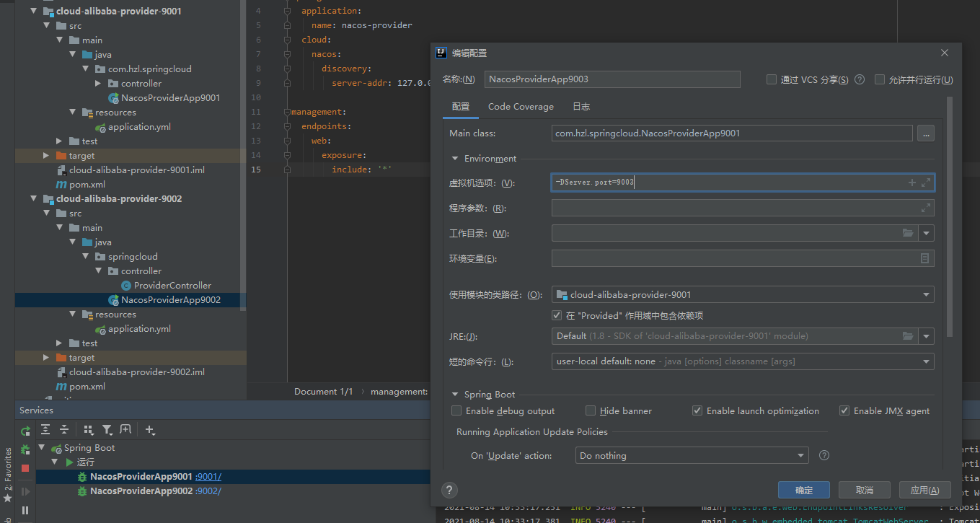
Task: Expand the program arguments field editor
Action: [x=926, y=208]
